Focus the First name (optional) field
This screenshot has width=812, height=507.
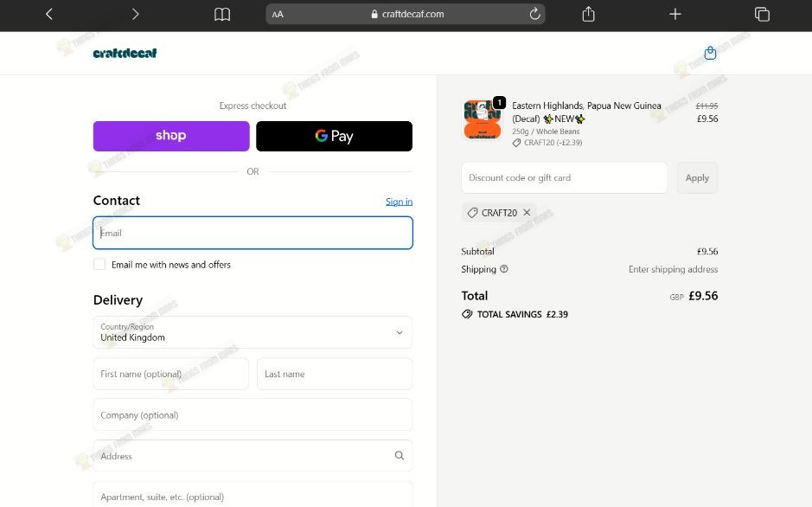pyautogui.click(x=171, y=374)
